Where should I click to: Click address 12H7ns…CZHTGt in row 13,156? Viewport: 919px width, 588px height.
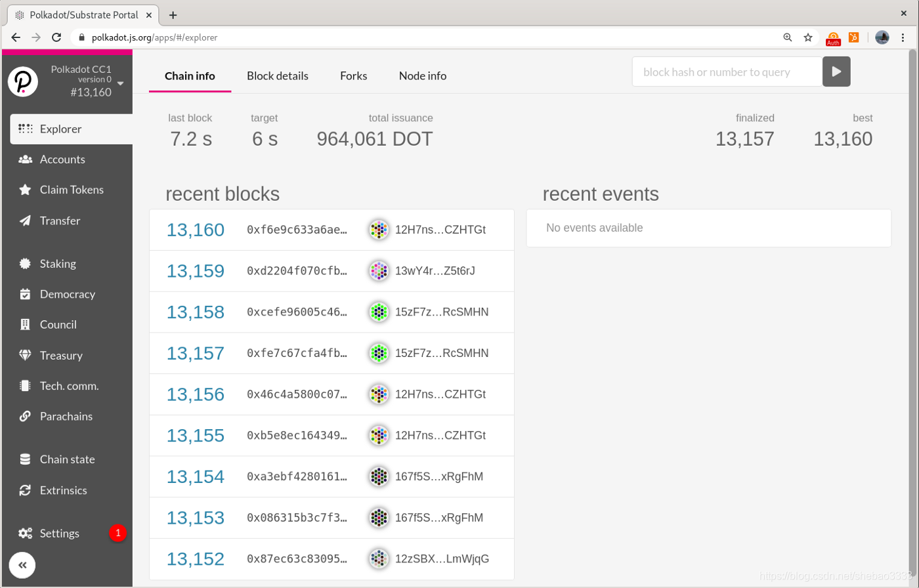[x=440, y=394]
